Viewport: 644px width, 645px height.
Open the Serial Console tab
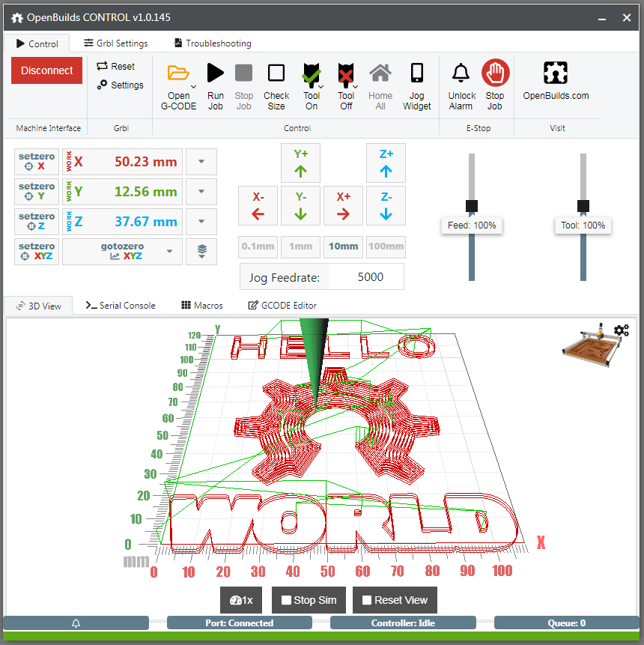[x=121, y=306]
